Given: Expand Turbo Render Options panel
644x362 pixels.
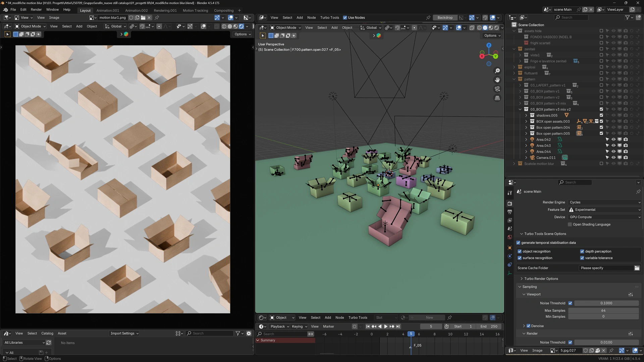Looking at the screenshot, I should pyautogui.click(x=522, y=279).
